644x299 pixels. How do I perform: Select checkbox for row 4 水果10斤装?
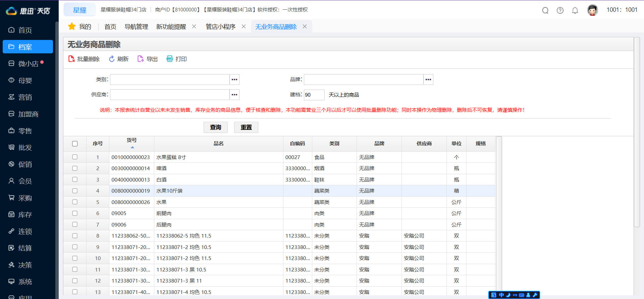pos(75,191)
